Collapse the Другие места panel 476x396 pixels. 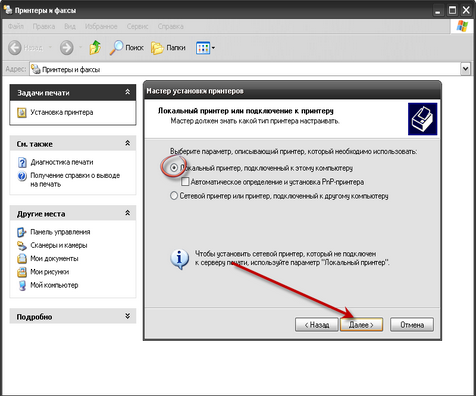coord(127,213)
